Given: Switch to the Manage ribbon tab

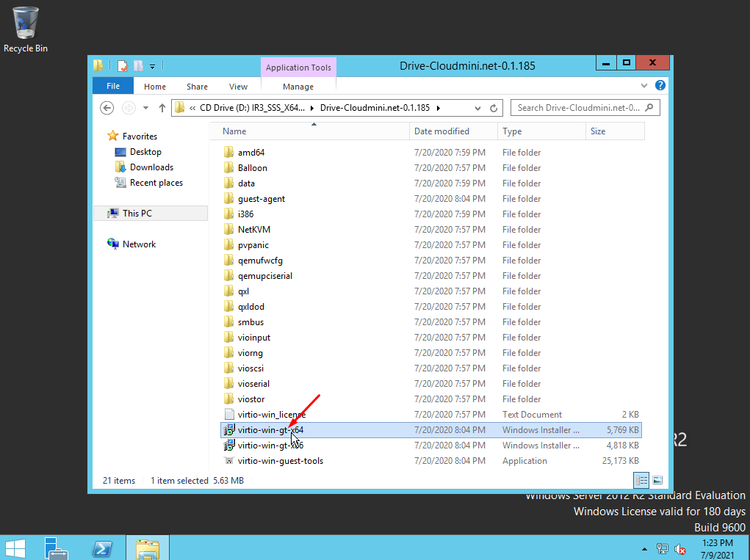Looking at the screenshot, I should point(298,87).
